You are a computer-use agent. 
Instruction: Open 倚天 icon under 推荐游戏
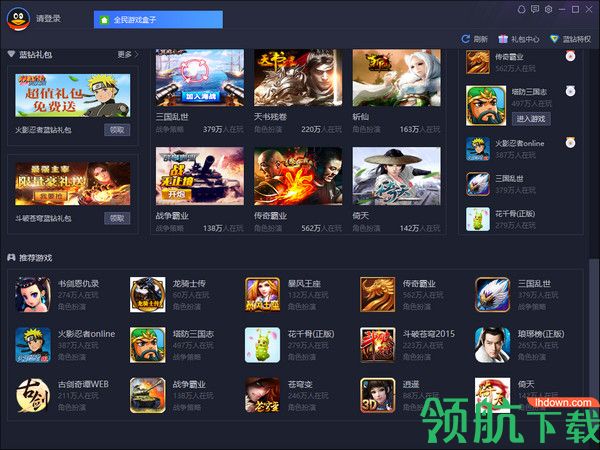492,395
